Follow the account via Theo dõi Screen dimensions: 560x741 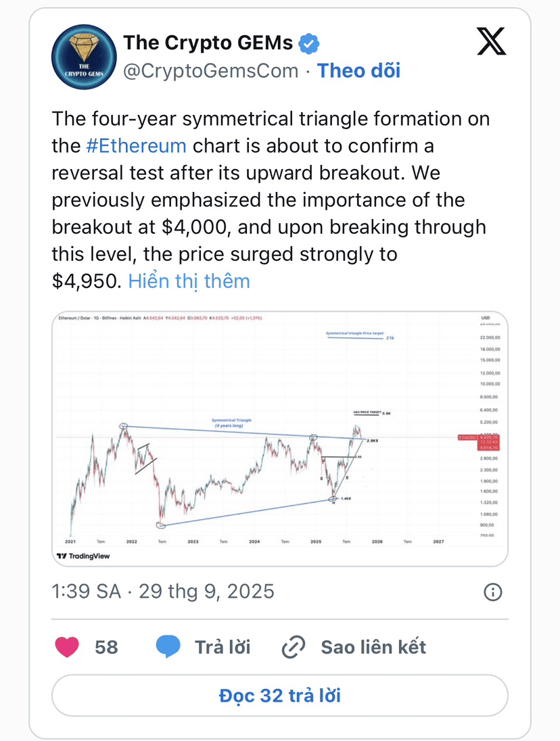click(358, 70)
